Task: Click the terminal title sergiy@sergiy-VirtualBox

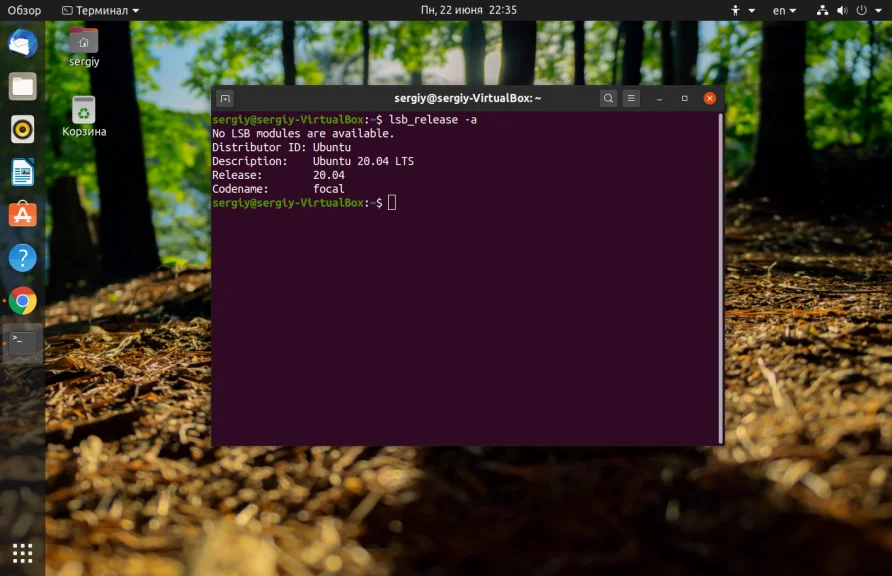Action: click(x=468, y=98)
